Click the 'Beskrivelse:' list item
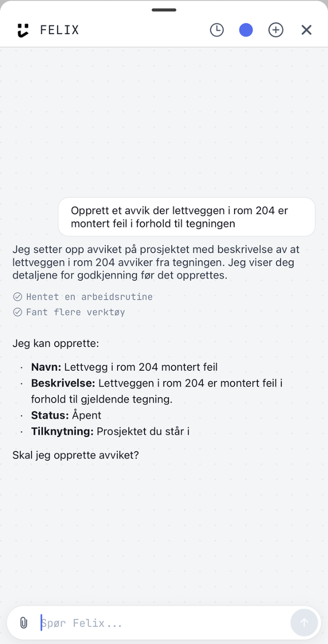Screen dimensions: 328x644 tap(157, 391)
